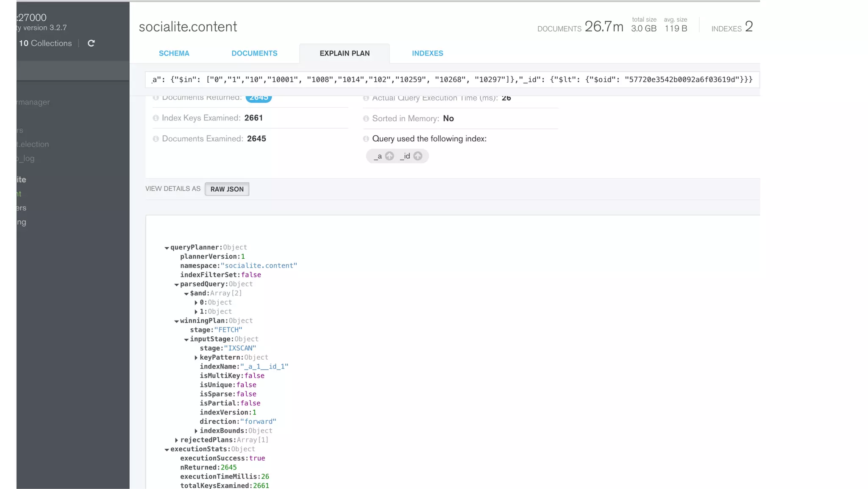This screenshot has height=489, width=868.
Task: Click info icon beside Actual Query Execution Time
Action: [366, 98]
